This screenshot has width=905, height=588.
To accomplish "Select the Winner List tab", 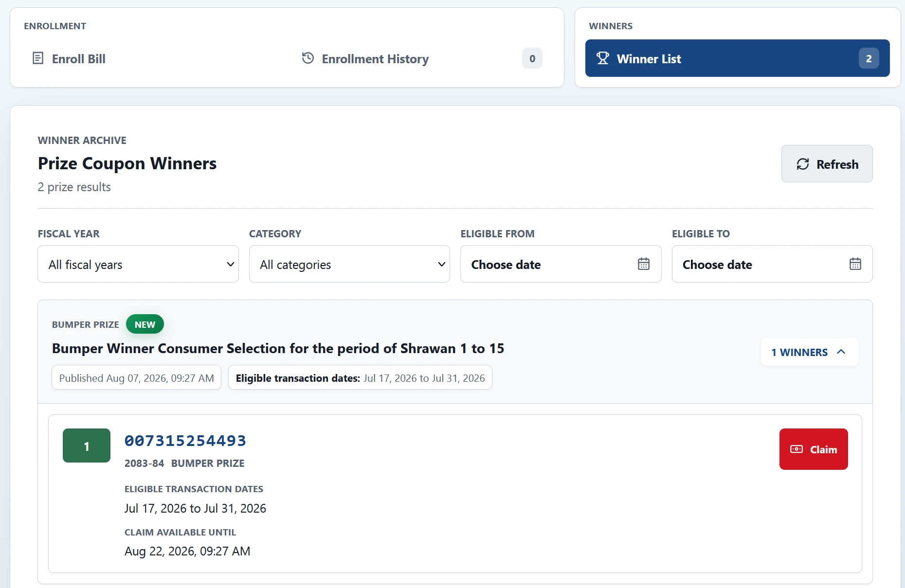I will [738, 58].
